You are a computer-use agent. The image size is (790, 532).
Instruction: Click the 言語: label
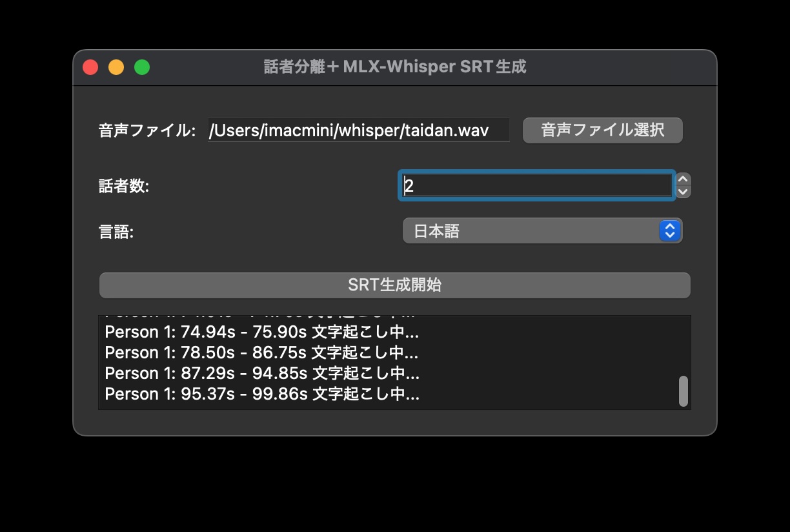click(x=116, y=232)
